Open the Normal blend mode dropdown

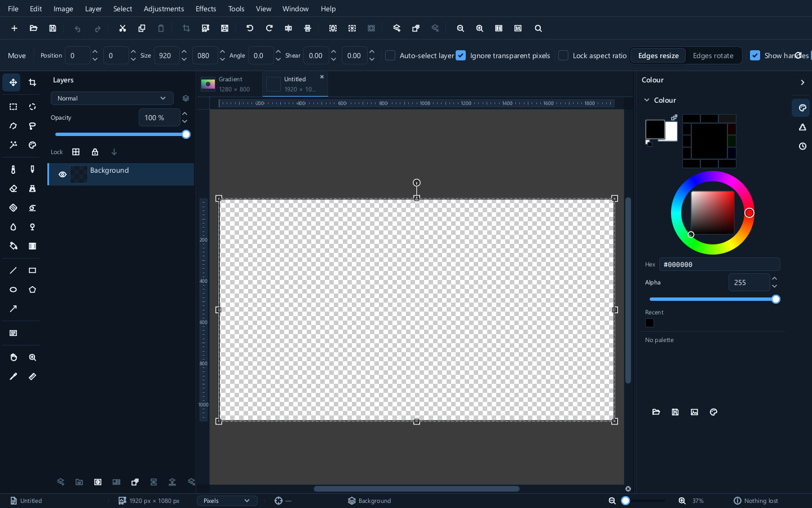point(112,98)
